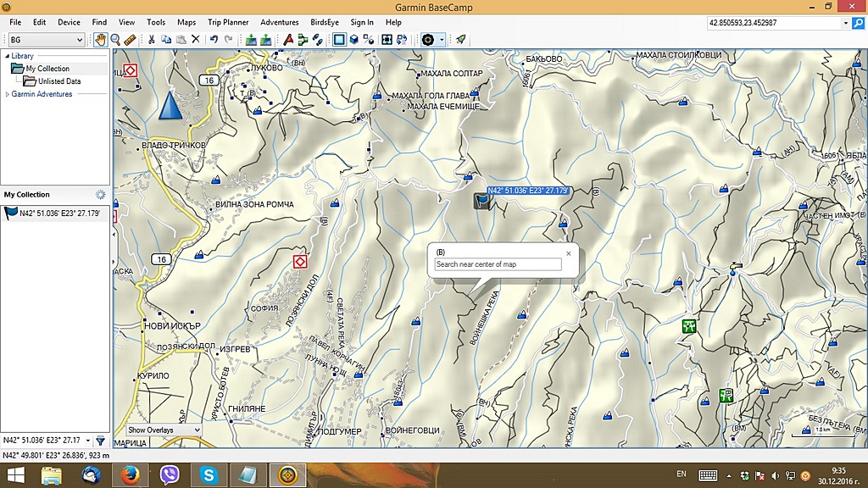
Task: Select Unlisted Data folder
Action: 59,81
